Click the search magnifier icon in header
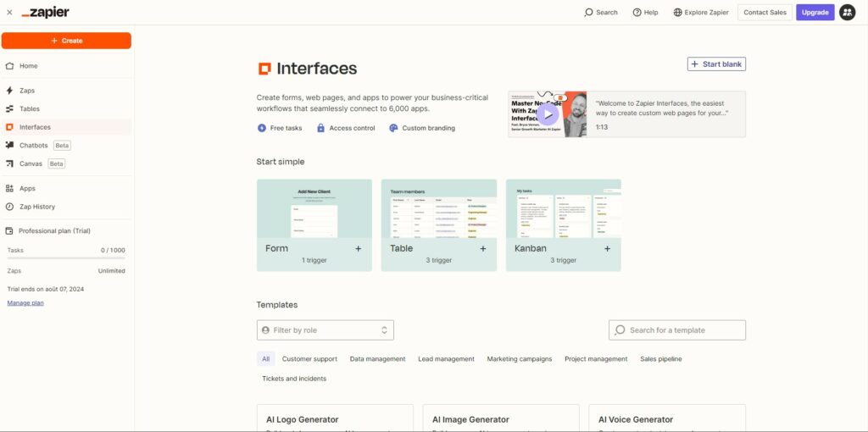Viewport: 868px width, 432px height. coord(588,12)
